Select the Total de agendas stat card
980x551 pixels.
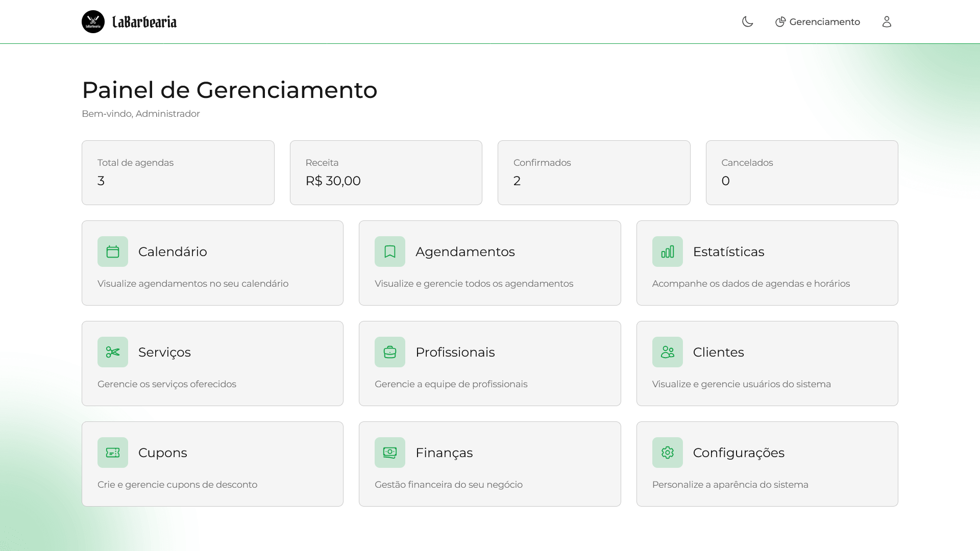pyautogui.click(x=178, y=172)
